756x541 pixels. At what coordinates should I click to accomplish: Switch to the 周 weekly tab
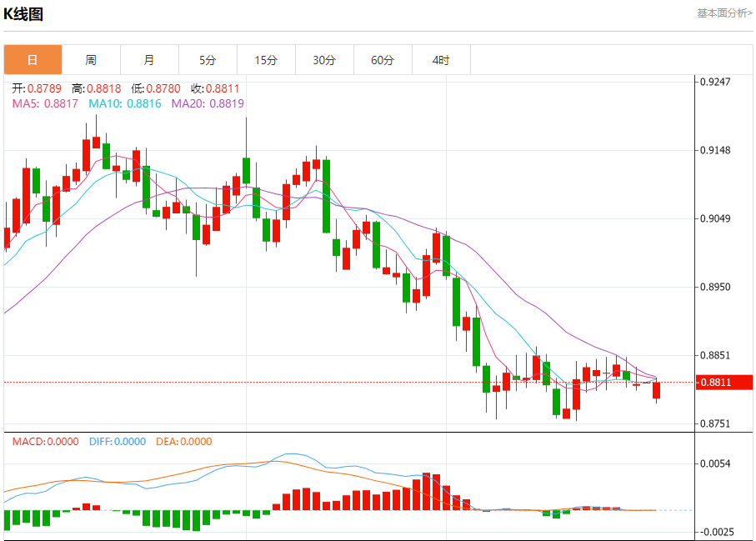91,60
